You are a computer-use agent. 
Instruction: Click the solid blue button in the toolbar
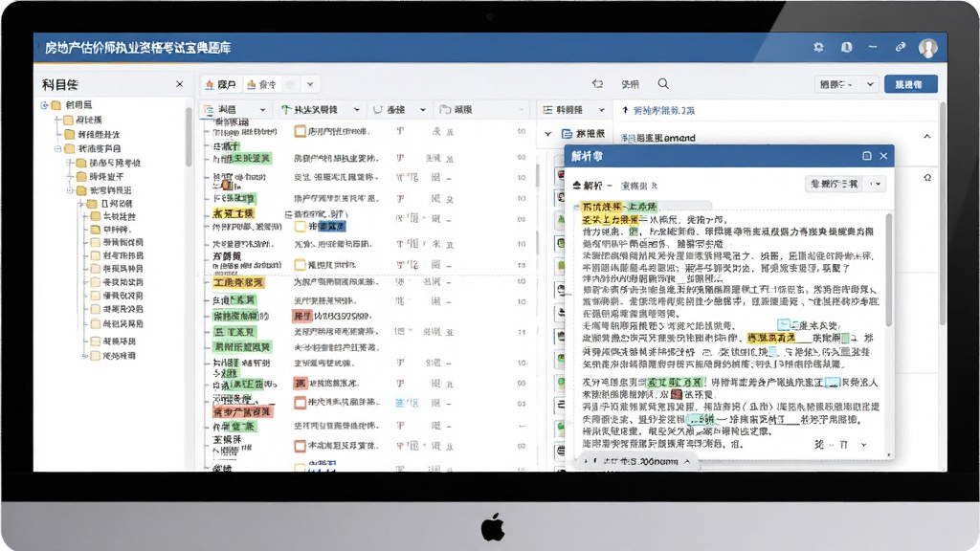(x=911, y=84)
